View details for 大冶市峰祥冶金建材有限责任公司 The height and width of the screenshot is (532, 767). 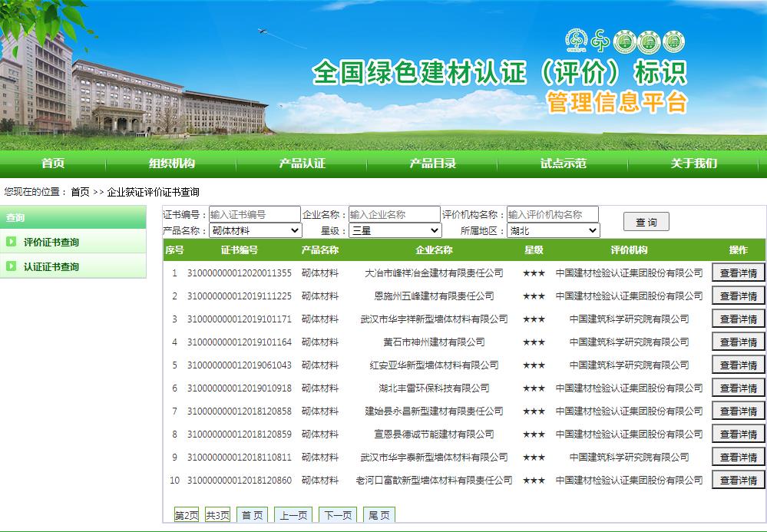point(738,273)
